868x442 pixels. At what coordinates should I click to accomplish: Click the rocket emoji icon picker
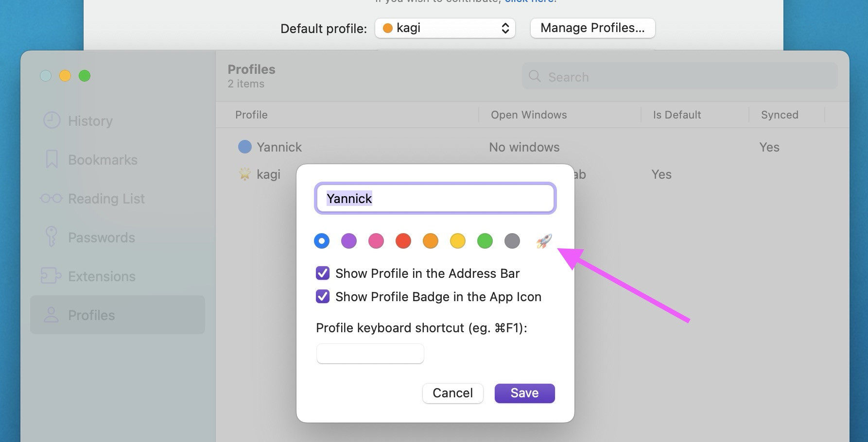click(x=543, y=241)
